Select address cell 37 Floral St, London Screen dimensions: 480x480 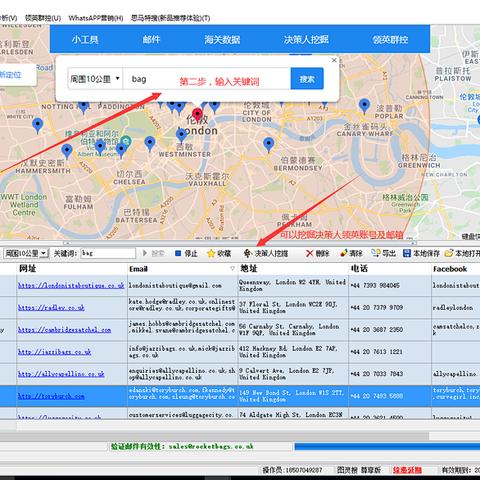coord(293,307)
